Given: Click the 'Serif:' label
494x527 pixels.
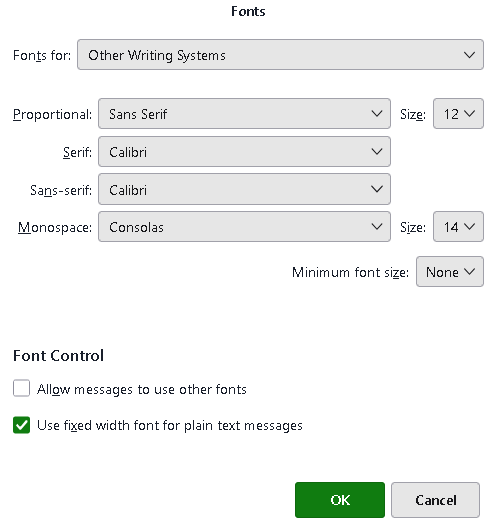Looking at the screenshot, I should pyautogui.click(x=77, y=153).
